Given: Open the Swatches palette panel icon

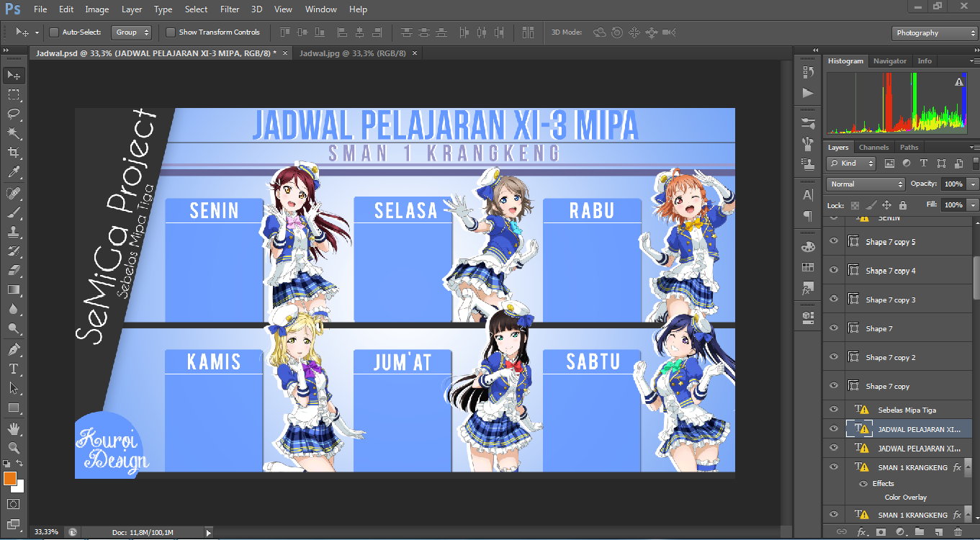Looking at the screenshot, I should (x=808, y=267).
